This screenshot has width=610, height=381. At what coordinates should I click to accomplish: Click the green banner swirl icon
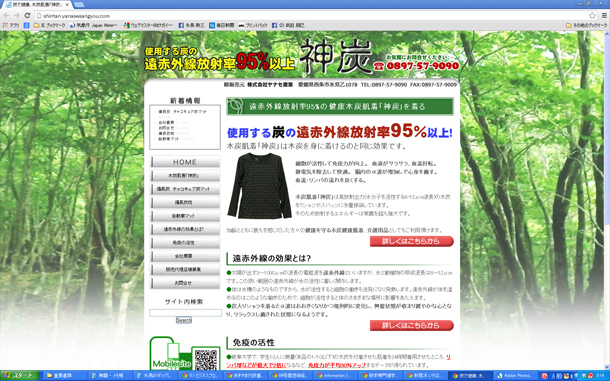235,106
